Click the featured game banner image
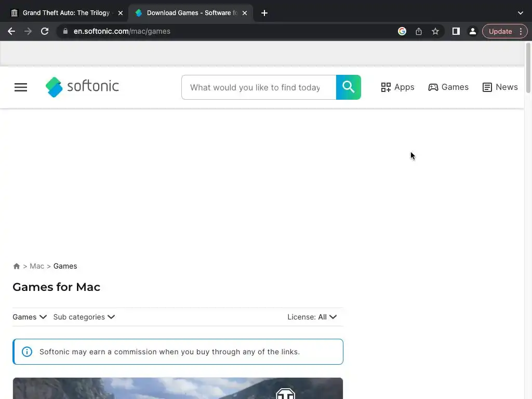The width and height of the screenshot is (532, 399). 178,388
